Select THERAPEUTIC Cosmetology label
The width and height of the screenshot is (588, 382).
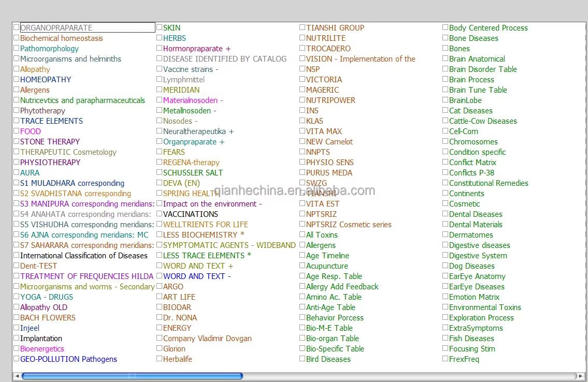68,152
